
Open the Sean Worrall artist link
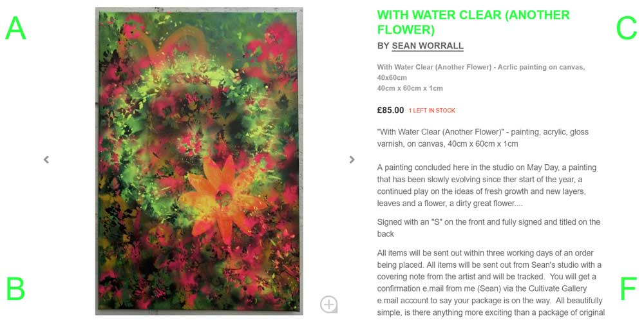(x=428, y=46)
